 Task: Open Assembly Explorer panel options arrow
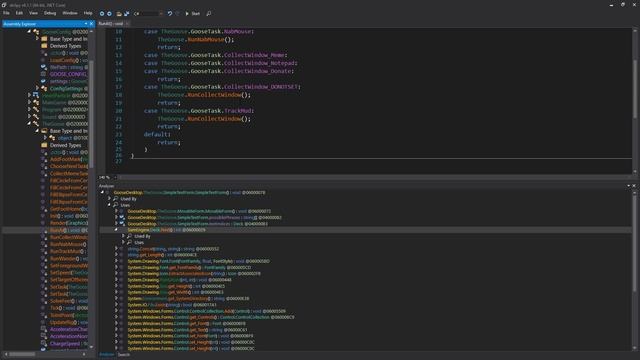click(86, 24)
